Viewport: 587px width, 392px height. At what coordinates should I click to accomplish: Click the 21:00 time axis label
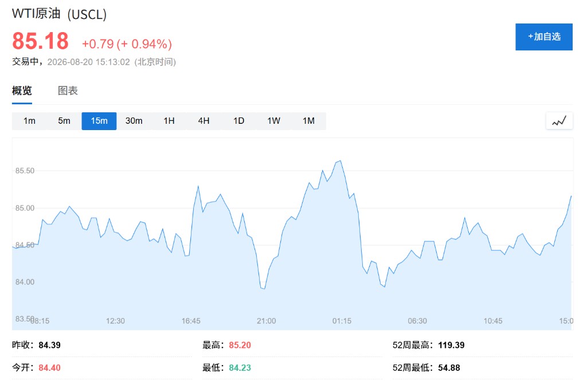266,321
